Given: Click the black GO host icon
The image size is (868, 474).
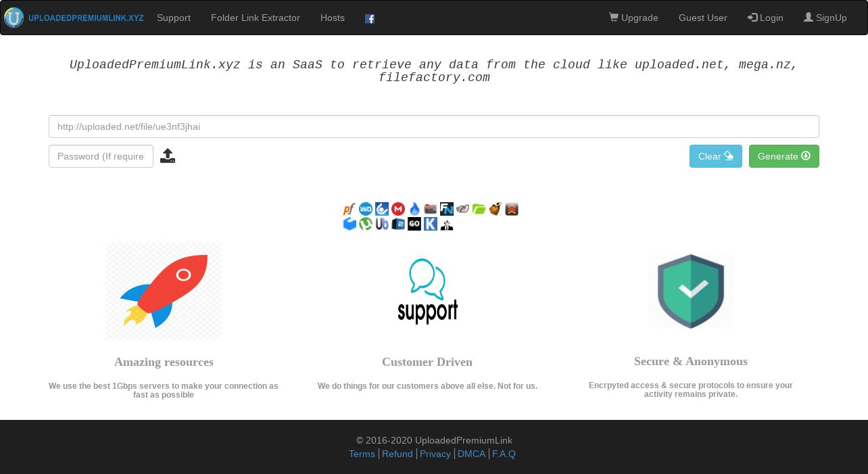Looking at the screenshot, I should pyautogui.click(x=414, y=224).
